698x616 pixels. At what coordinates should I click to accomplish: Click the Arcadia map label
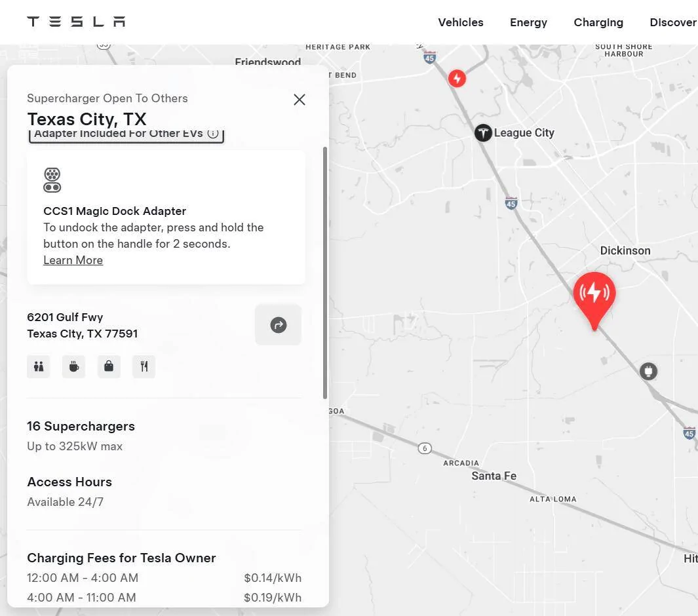coord(461,463)
